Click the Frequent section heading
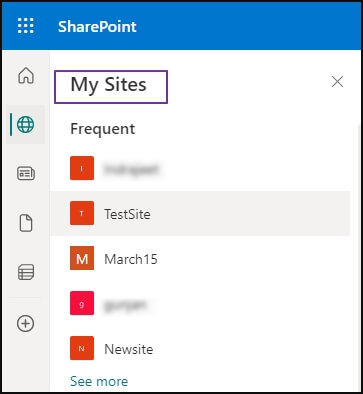363x394 pixels. (103, 129)
